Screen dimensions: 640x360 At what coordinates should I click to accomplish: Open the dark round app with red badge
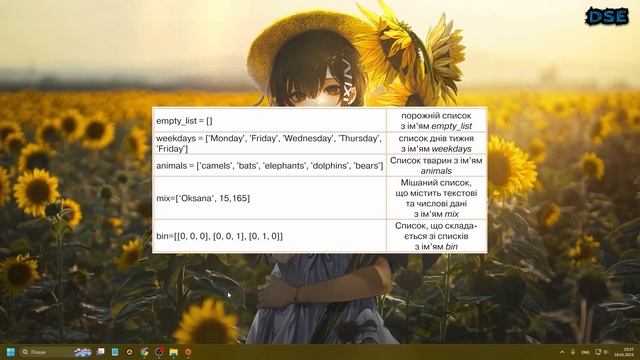pyautogui.click(x=159, y=352)
